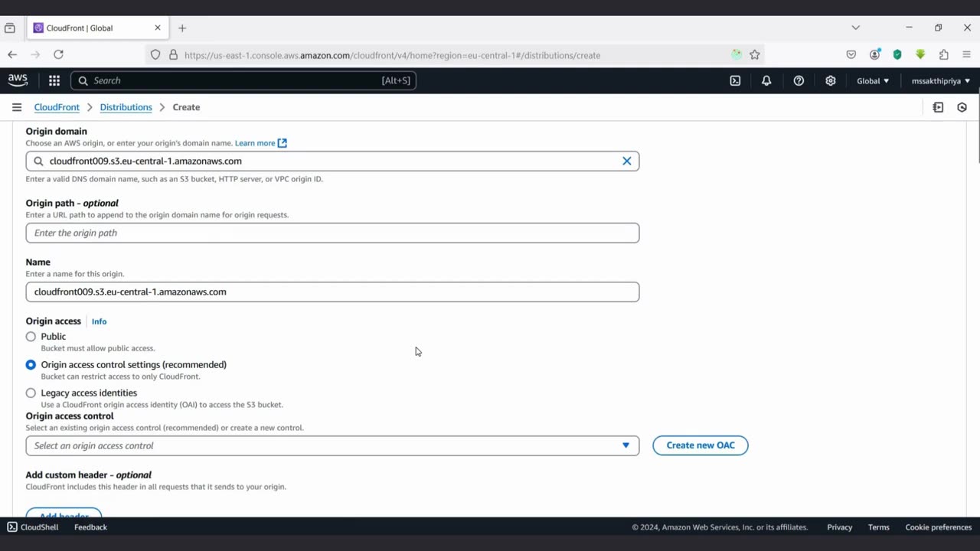Select the Public origin access option

31,337
